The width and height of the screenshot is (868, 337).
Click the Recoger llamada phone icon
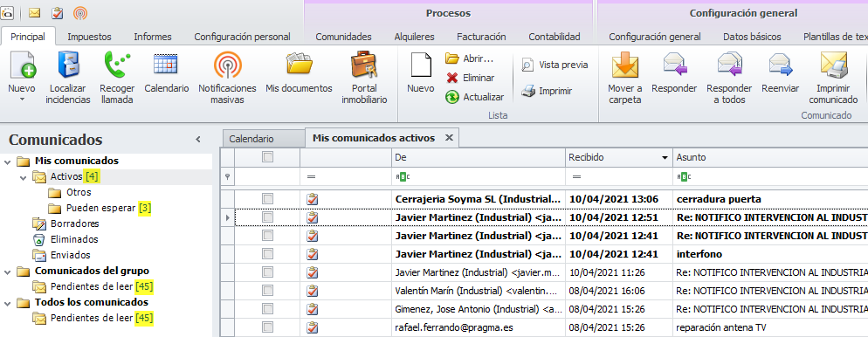click(117, 65)
